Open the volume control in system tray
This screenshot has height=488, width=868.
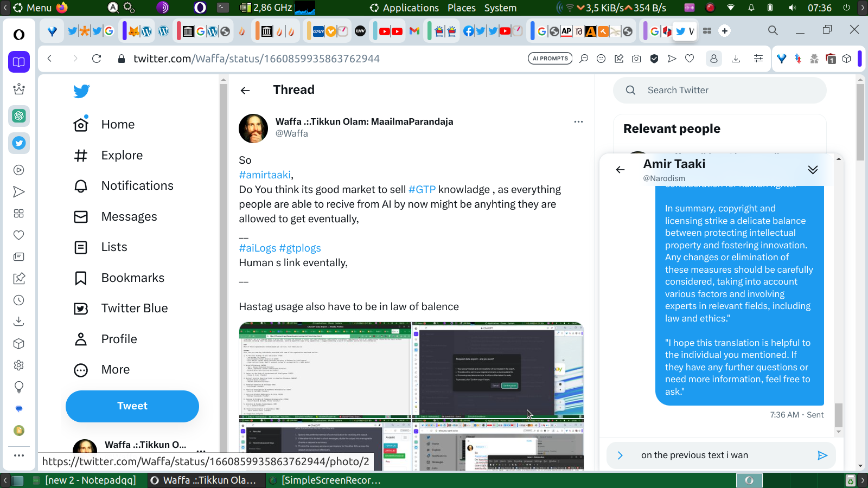pos(793,8)
